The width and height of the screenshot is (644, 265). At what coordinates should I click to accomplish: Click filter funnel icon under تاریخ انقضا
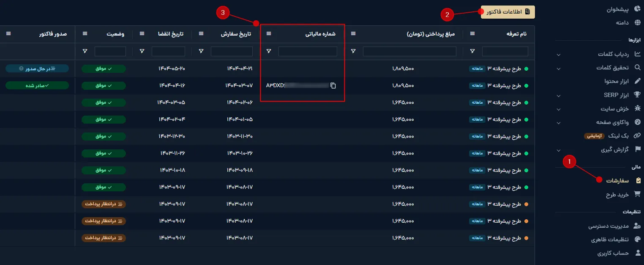tap(142, 51)
